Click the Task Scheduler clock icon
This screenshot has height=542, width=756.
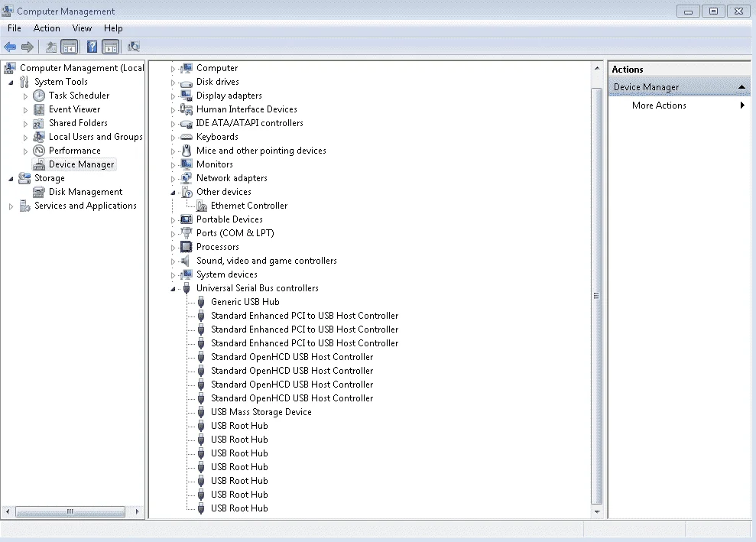[39, 96]
